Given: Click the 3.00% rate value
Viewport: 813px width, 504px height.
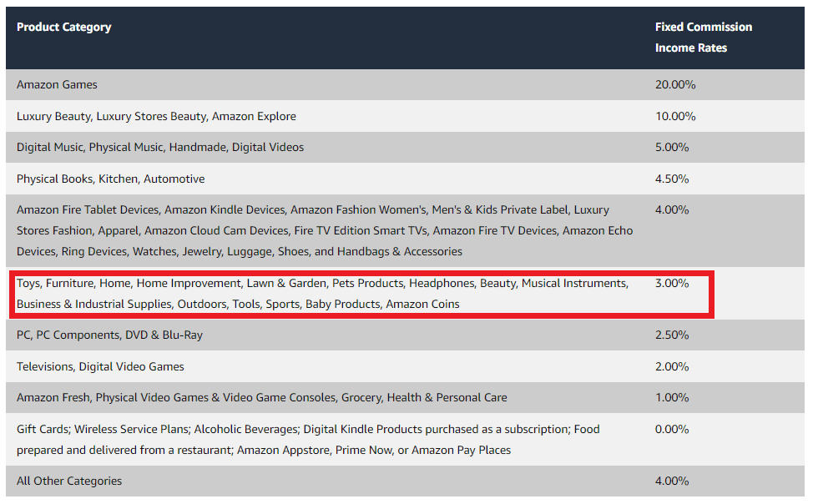Looking at the screenshot, I should pos(672,283).
